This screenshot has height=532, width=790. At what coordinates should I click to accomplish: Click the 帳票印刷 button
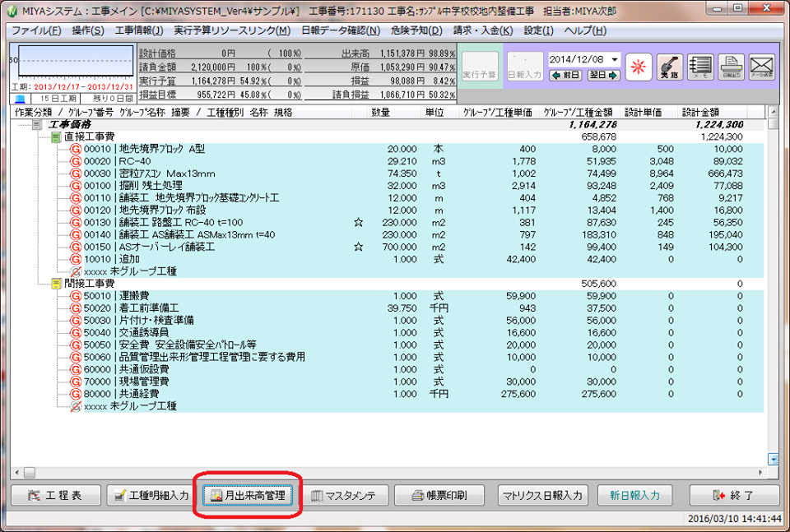[439, 495]
